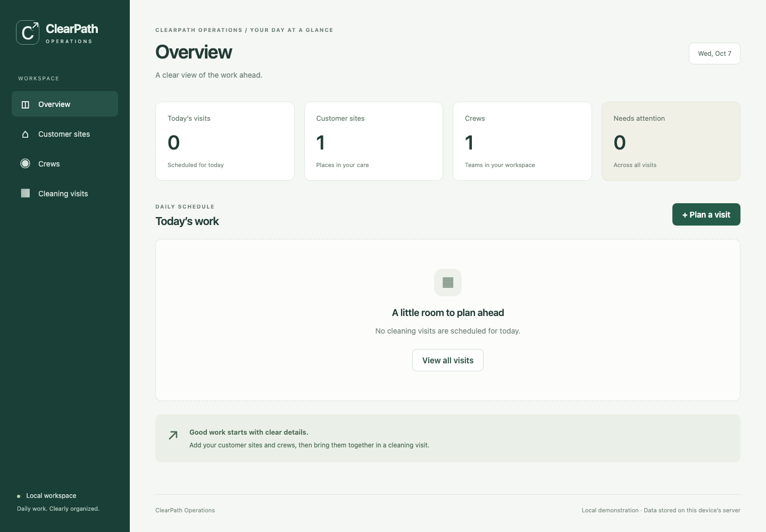
Task: Click 'No cleaning visits are scheduled for today.'
Action: coord(448,331)
